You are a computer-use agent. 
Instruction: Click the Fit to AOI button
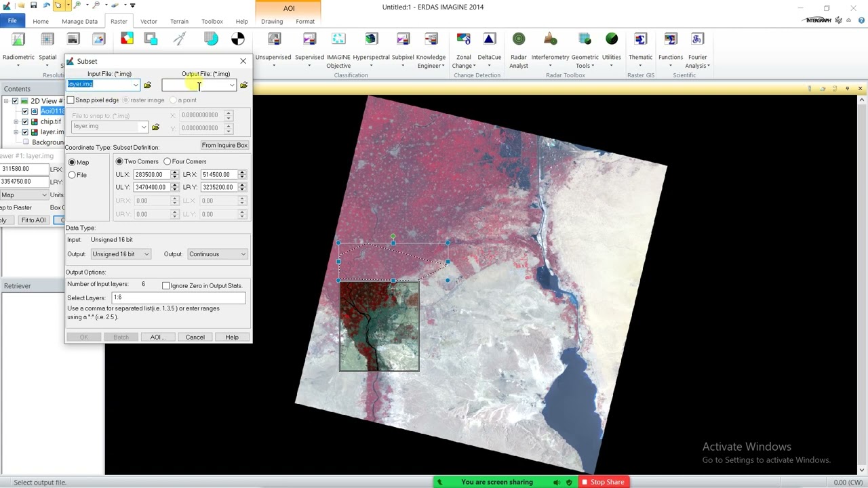pos(33,220)
